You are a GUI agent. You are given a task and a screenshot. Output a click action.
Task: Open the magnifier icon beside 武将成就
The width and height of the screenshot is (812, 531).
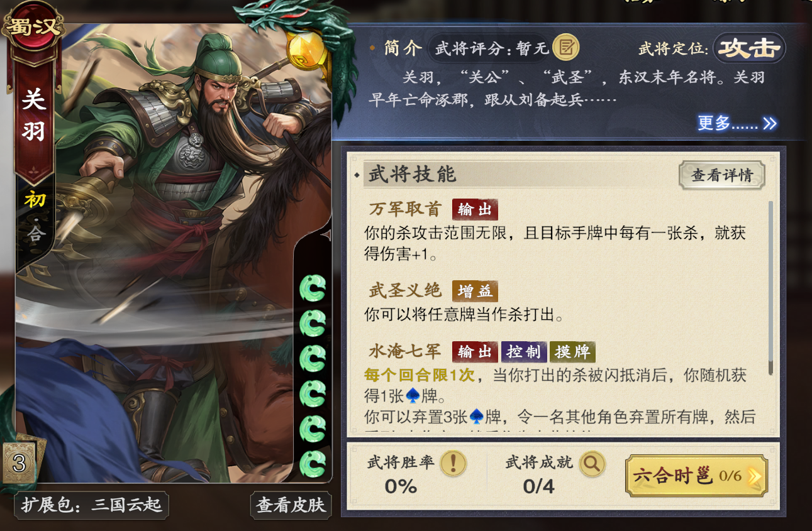pyautogui.click(x=592, y=464)
